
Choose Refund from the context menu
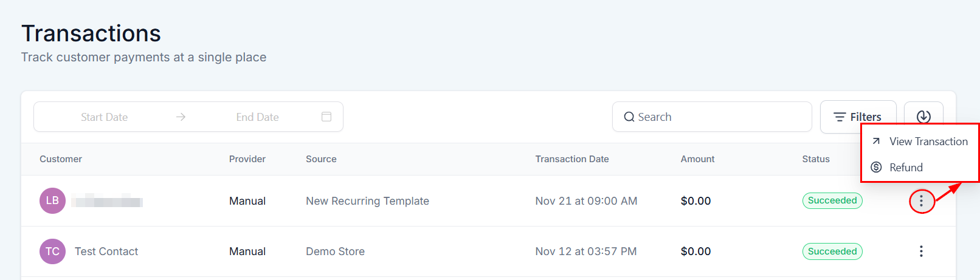[906, 168]
